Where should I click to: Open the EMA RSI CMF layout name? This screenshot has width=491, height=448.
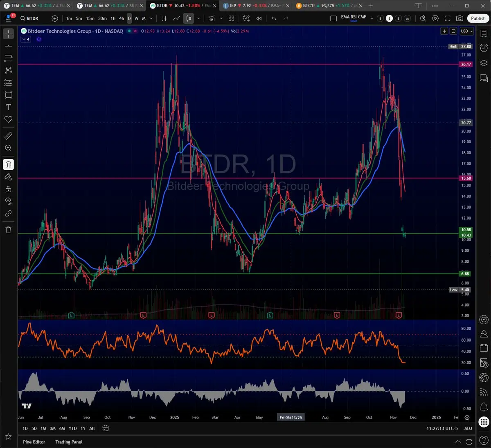tap(354, 18)
